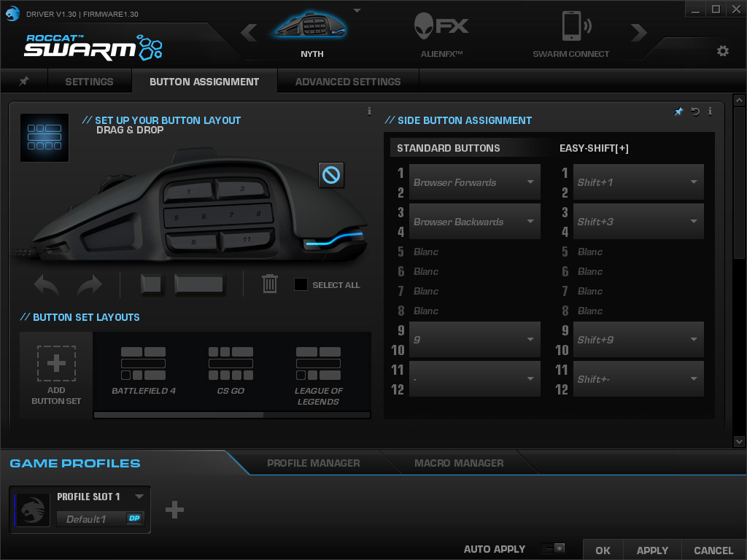Go to previous device with left arrow
Screen dimensions: 747x560
click(249, 33)
